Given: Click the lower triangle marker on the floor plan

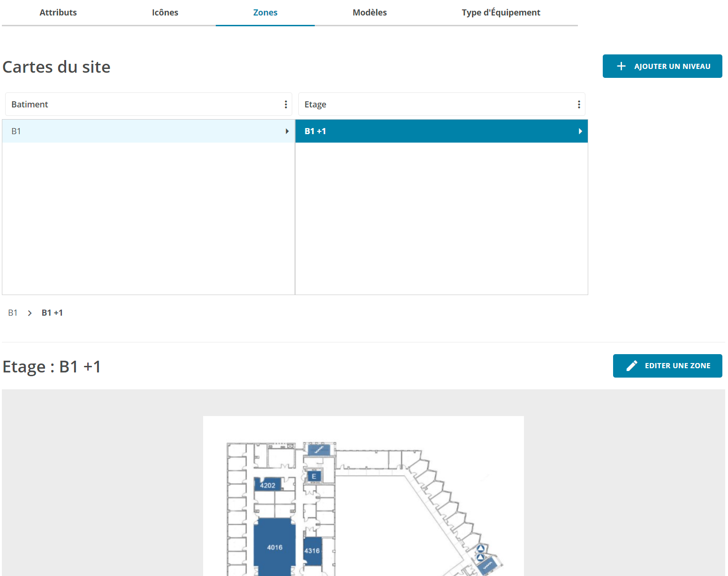Looking at the screenshot, I should pos(480,557).
